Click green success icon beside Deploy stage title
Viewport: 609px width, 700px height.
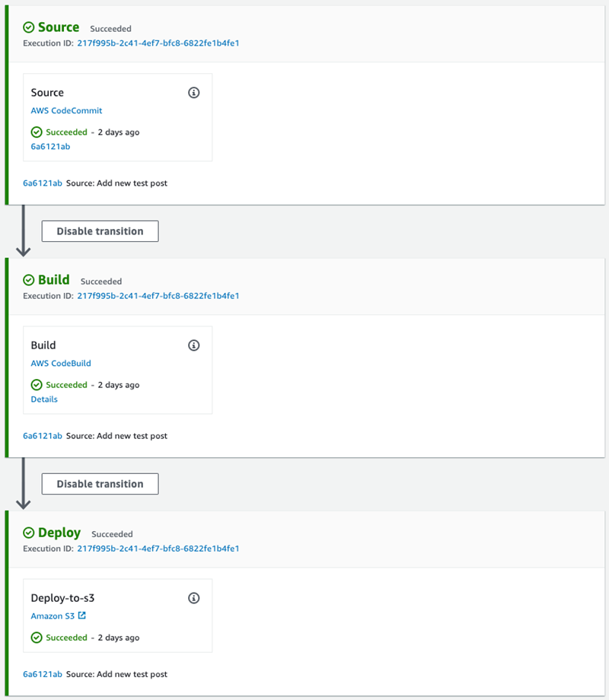[x=29, y=533]
